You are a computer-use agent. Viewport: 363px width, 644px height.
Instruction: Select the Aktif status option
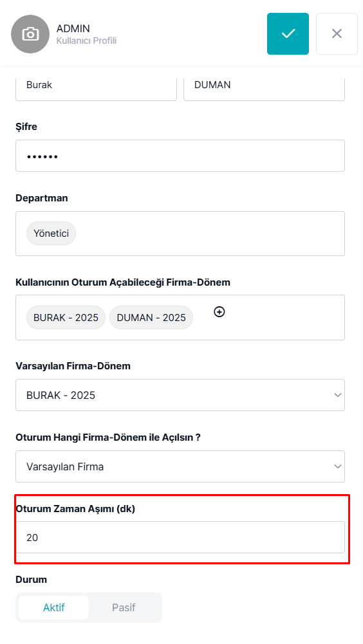(x=54, y=607)
